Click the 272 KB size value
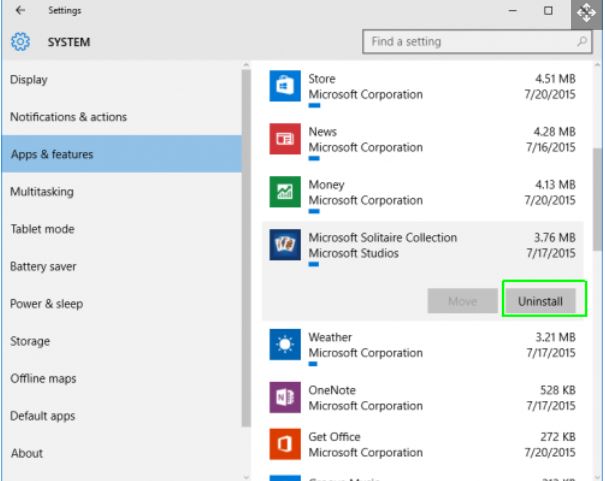Image resolution: width=605 pixels, height=481 pixels. point(558,437)
